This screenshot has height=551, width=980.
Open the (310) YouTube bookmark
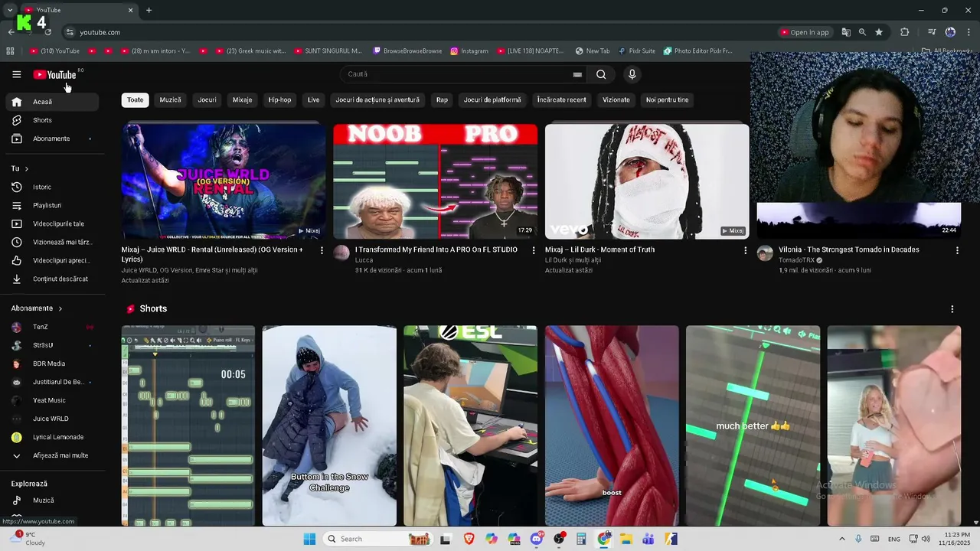54,51
